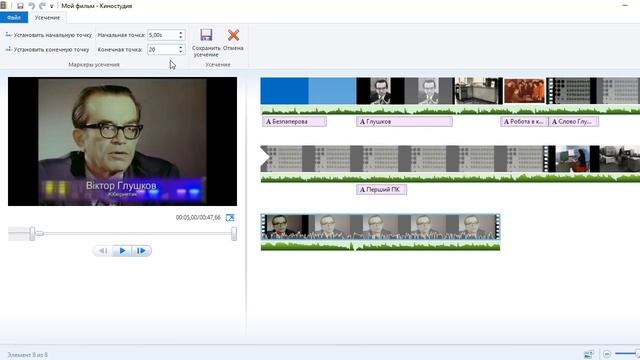
Task: Step to next frame
Action: [x=141, y=251]
